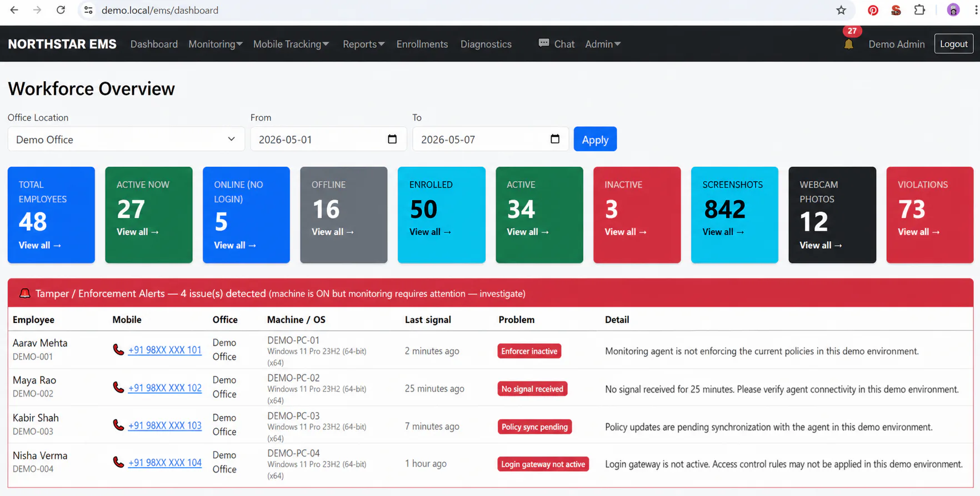Click the No signal received badge
980x496 pixels.
click(x=532, y=389)
